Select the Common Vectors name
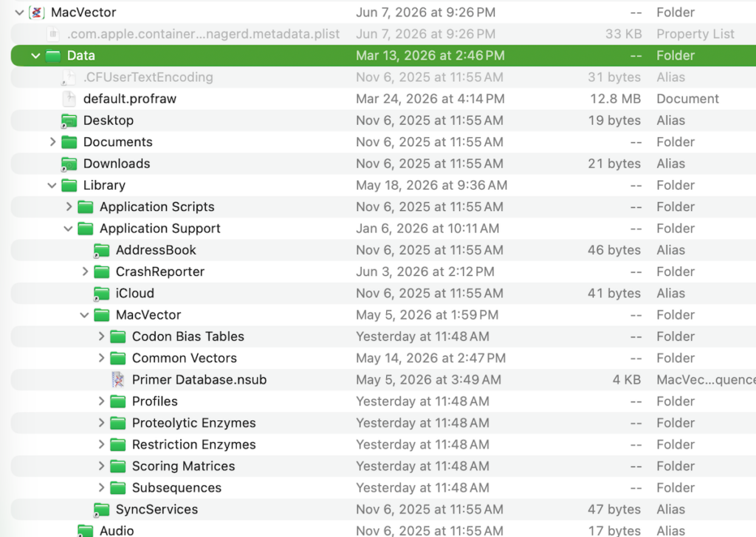Viewport: 756px width, 537px height. (184, 358)
